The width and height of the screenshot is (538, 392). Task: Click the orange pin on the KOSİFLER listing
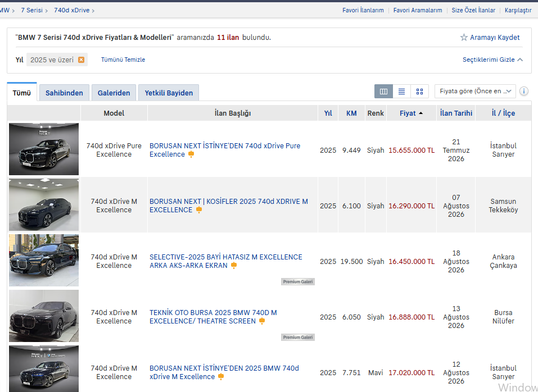pyautogui.click(x=198, y=210)
